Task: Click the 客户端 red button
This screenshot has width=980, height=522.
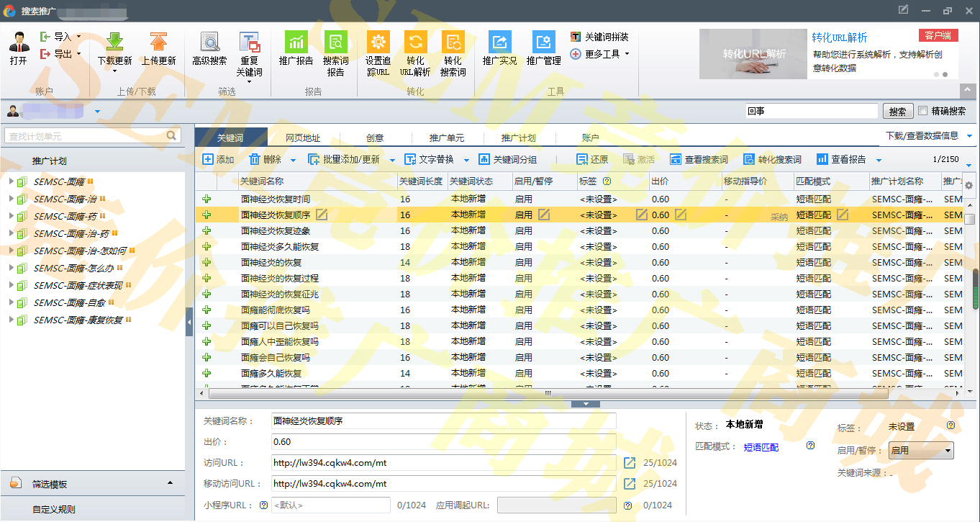Action: pyautogui.click(x=938, y=35)
